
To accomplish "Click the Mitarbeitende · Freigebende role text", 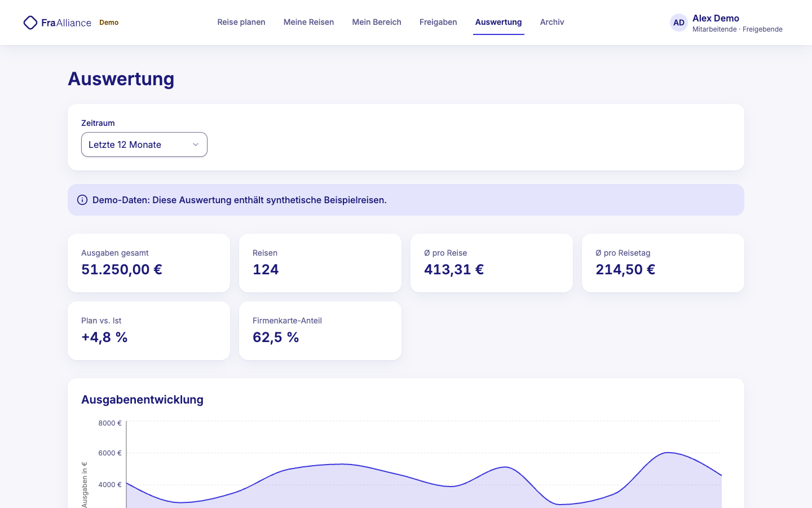I will pyautogui.click(x=738, y=29).
